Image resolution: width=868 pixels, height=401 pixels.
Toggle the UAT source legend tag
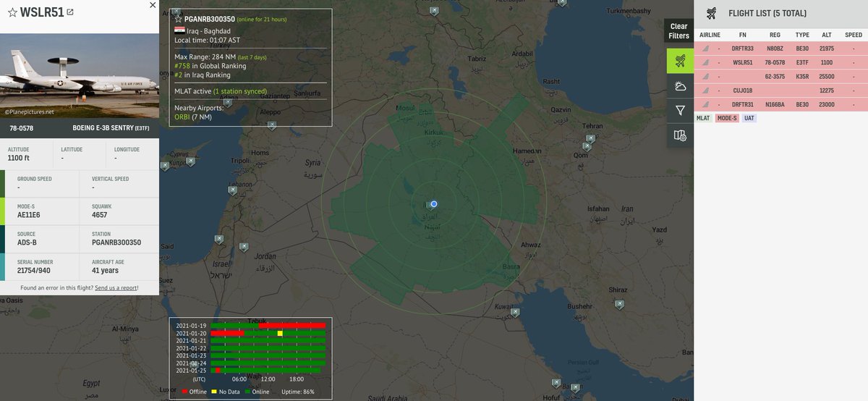tap(749, 117)
